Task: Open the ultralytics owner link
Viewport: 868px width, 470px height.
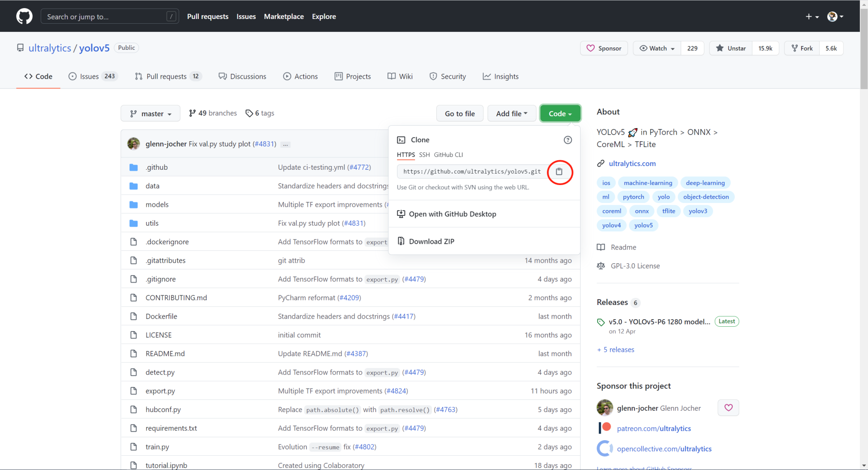Action: 50,48
